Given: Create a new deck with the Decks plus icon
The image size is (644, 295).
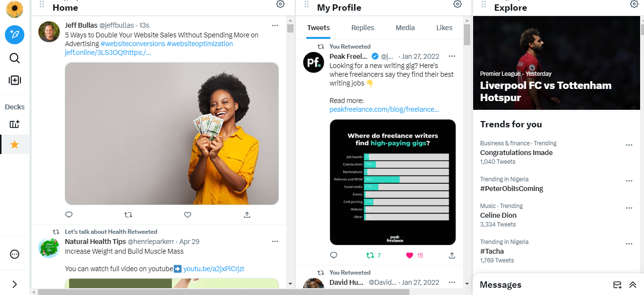Looking at the screenshot, I should (x=15, y=124).
